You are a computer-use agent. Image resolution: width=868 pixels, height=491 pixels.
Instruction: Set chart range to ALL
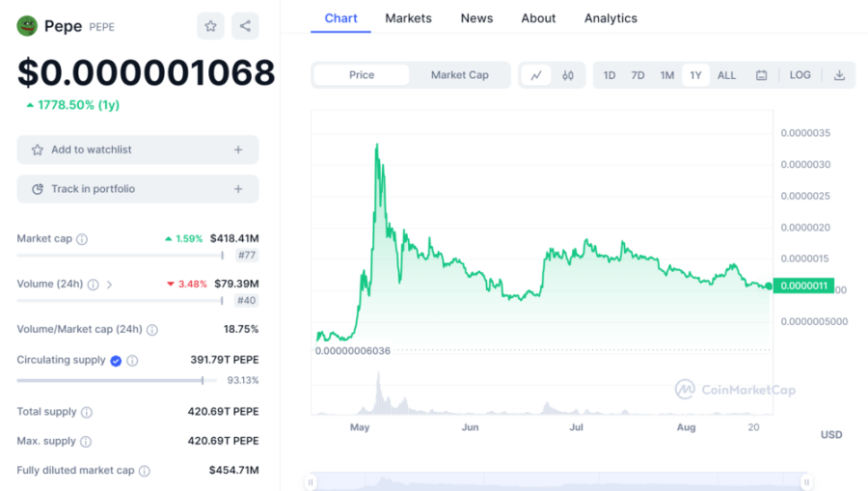click(x=727, y=75)
